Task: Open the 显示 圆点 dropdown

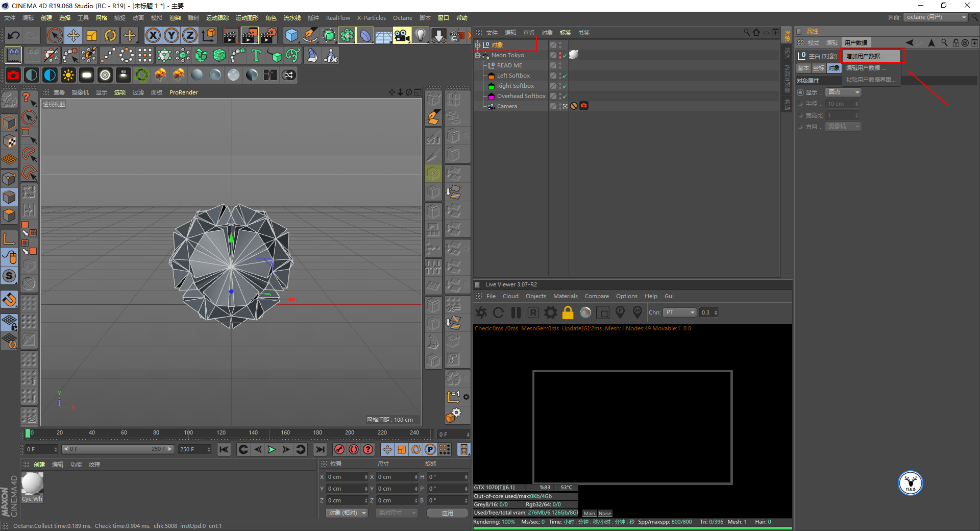Action: (843, 92)
